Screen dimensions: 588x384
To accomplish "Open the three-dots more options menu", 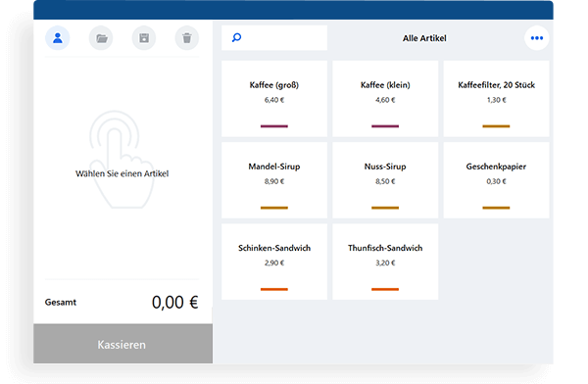I will click(537, 38).
